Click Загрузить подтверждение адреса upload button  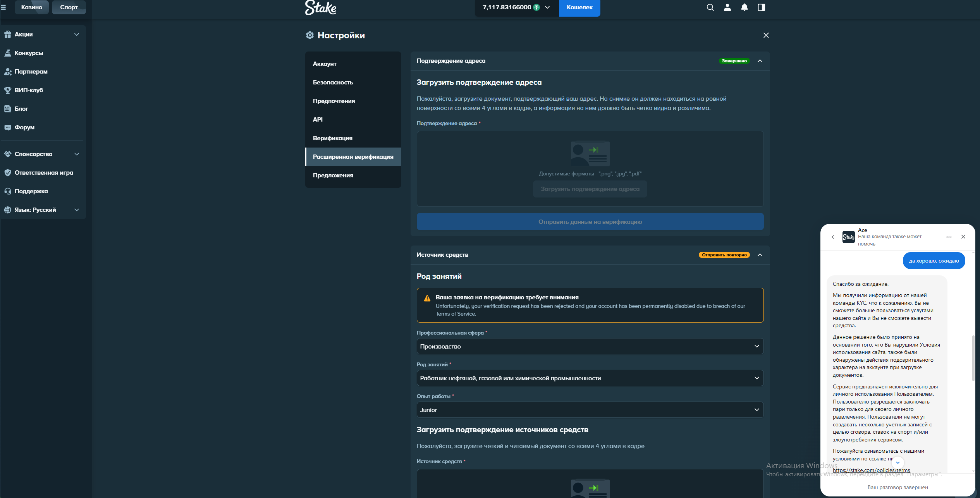(590, 189)
